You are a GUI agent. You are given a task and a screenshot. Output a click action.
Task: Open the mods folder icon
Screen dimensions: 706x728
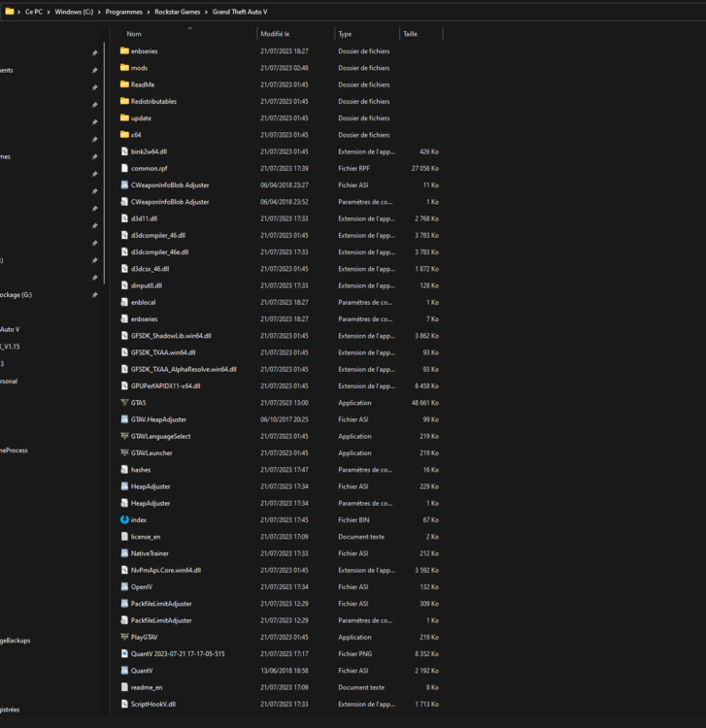pyautogui.click(x=124, y=67)
